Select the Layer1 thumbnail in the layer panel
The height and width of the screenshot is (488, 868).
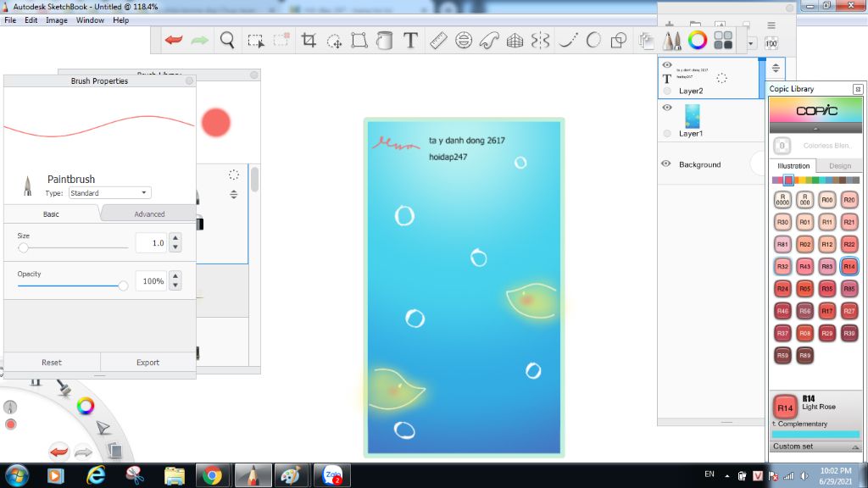pyautogui.click(x=692, y=116)
